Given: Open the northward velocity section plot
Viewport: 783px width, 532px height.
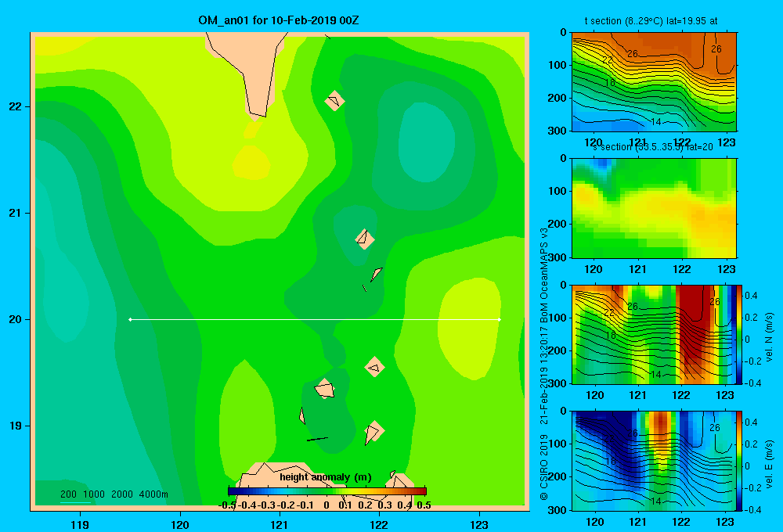Looking at the screenshot, I should [654, 334].
